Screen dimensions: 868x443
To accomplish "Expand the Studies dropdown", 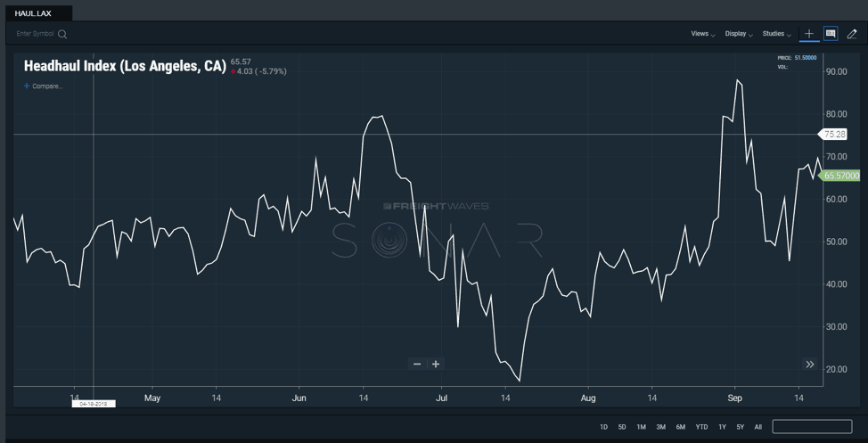I will tap(777, 34).
